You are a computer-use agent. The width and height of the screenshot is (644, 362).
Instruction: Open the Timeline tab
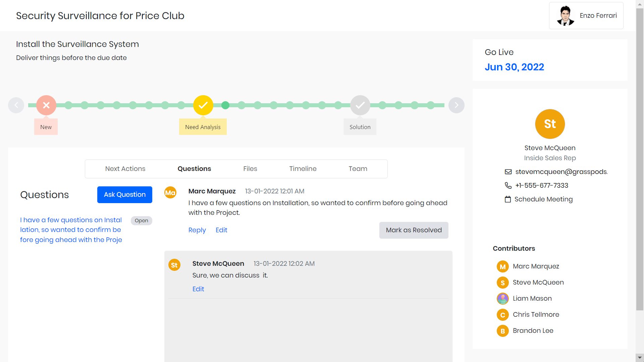point(303,169)
